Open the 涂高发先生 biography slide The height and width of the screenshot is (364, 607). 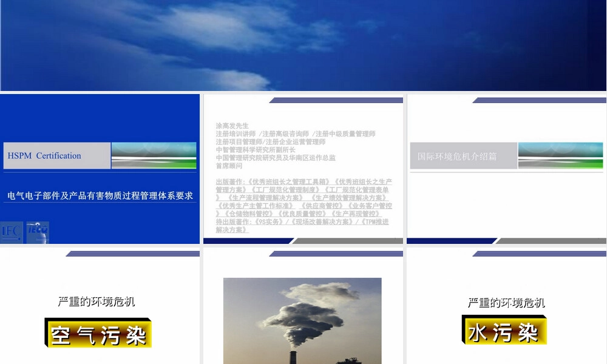303,169
